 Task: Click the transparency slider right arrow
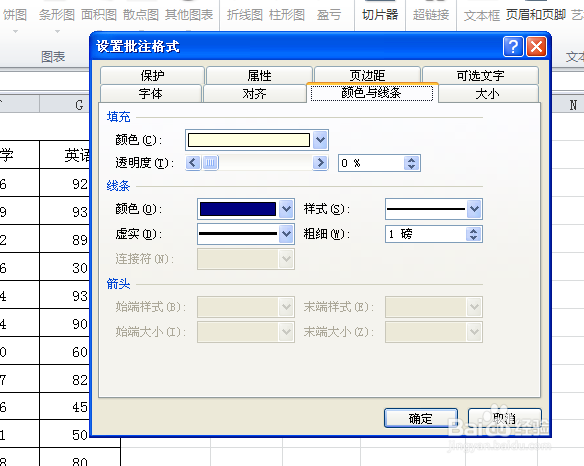point(320,163)
